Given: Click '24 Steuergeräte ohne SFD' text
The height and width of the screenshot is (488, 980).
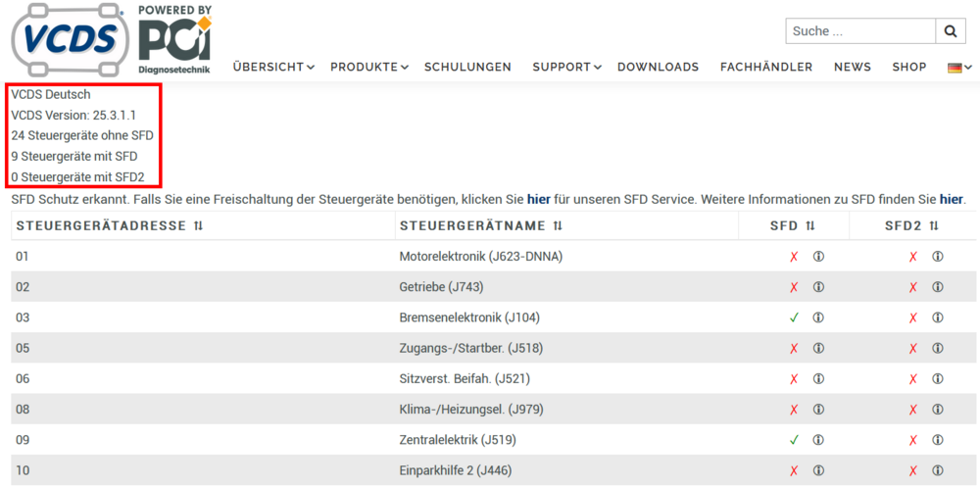Looking at the screenshot, I should coord(82,135).
